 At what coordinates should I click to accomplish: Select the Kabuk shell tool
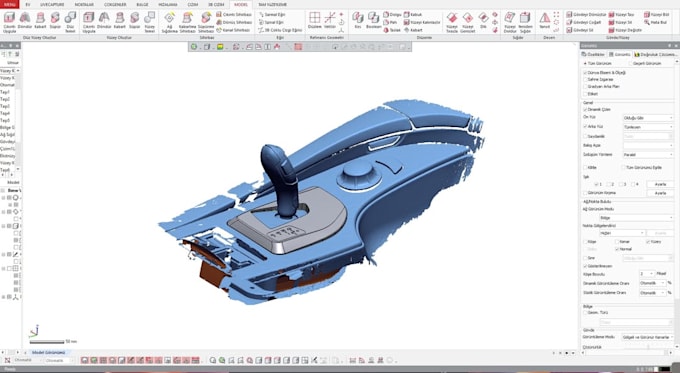pos(413,14)
